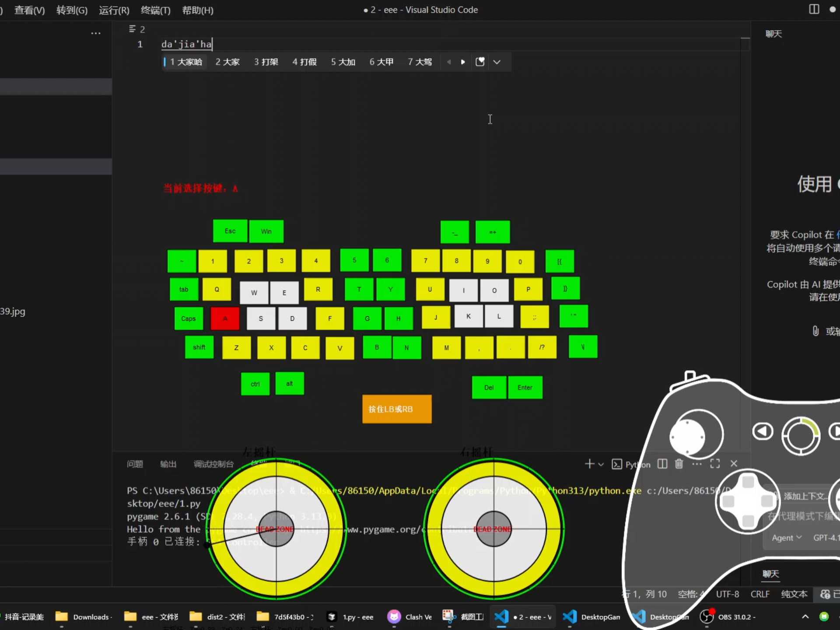Screen dimensions: 840x630
Task: Open IME emoji panel icon
Action: [480, 62]
